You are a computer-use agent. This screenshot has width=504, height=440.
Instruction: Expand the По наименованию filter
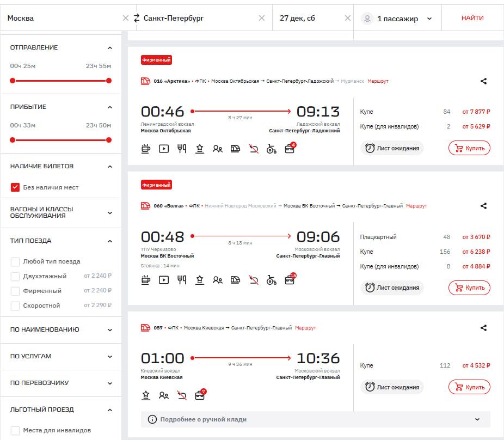[x=109, y=330]
